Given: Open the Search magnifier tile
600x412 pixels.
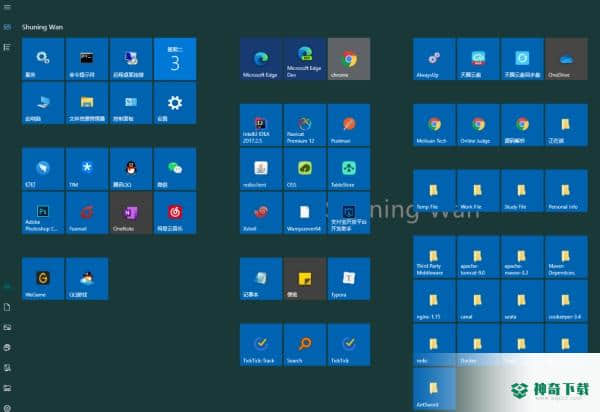Looking at the screenshot, I should point(305,345).
